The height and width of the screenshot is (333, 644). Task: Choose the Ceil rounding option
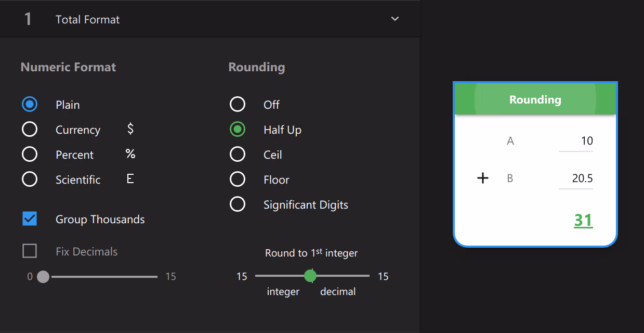[238, 155]
